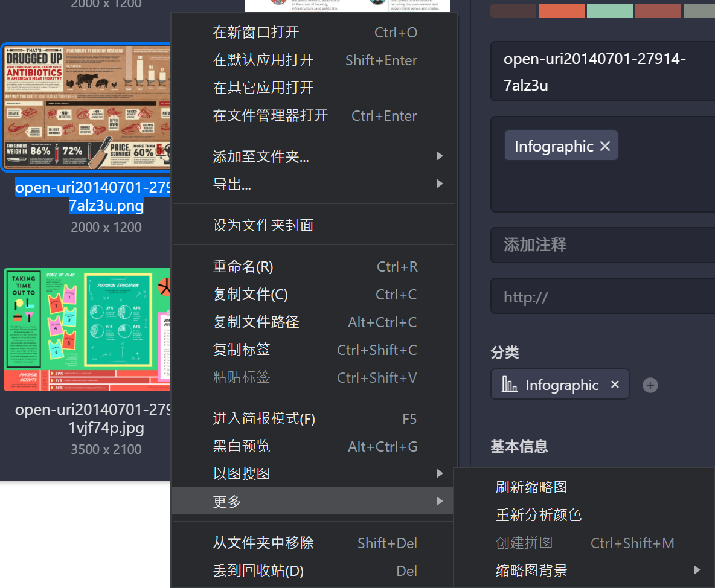Pick the dark brown color swatch
This screenshot has width=715, height=588.
point(513,10)
